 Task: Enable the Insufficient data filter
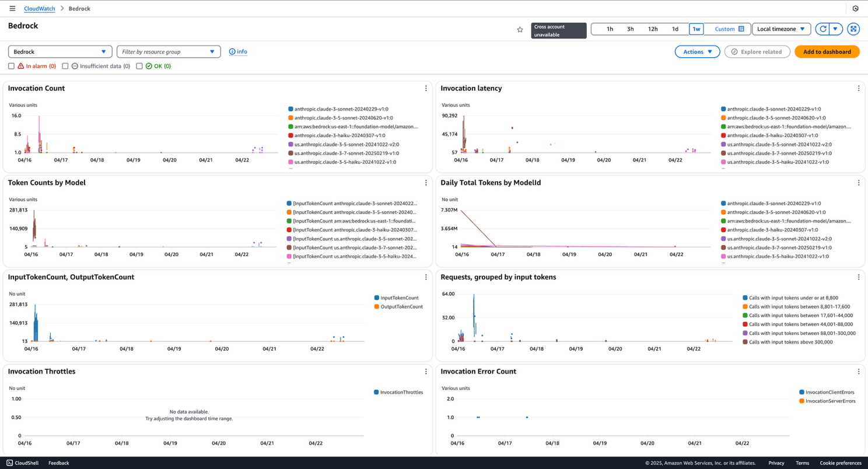[65, 66]
